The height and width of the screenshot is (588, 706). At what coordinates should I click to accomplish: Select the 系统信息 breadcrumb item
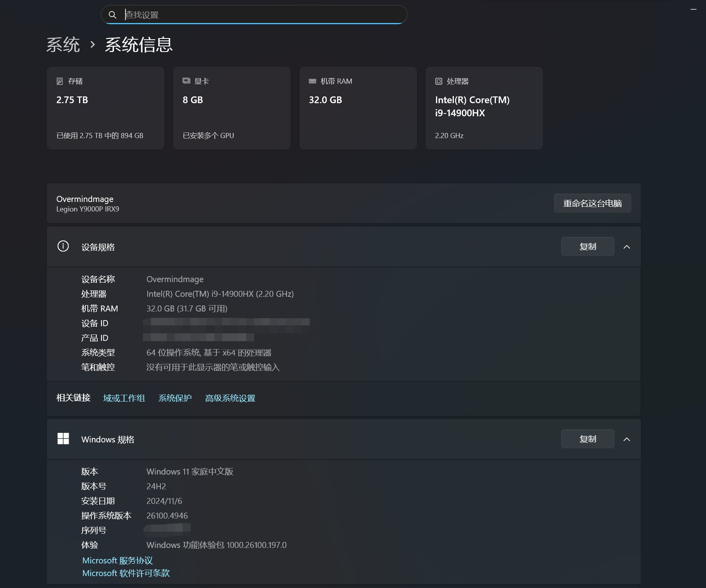(x=138, y=45)
